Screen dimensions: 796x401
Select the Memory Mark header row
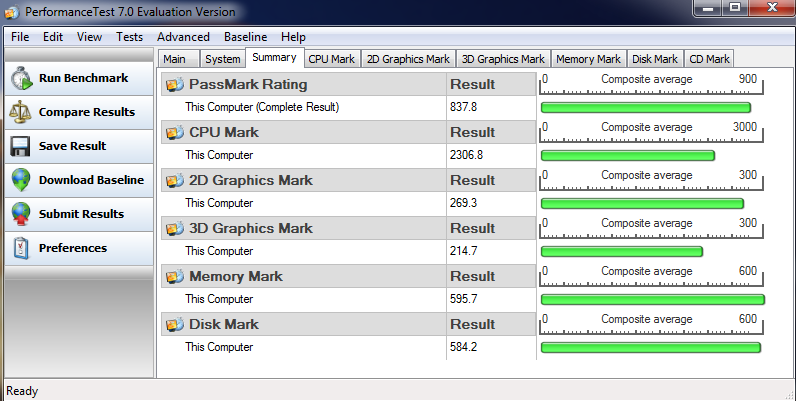(349, 276)
